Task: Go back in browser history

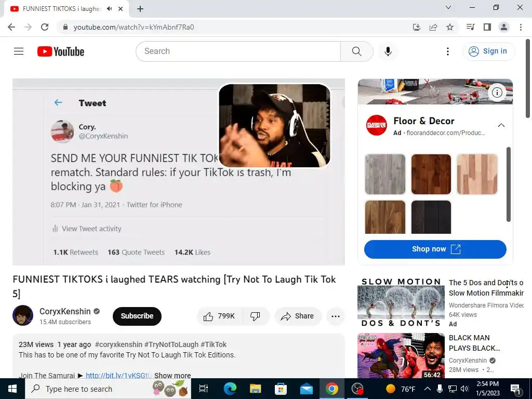Action: click(11, 27)
